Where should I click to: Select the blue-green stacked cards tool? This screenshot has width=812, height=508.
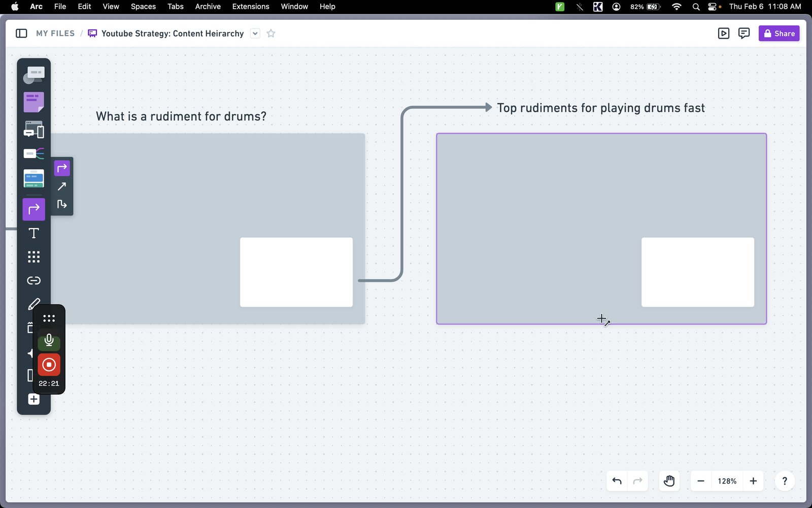(x=34, y=178)
